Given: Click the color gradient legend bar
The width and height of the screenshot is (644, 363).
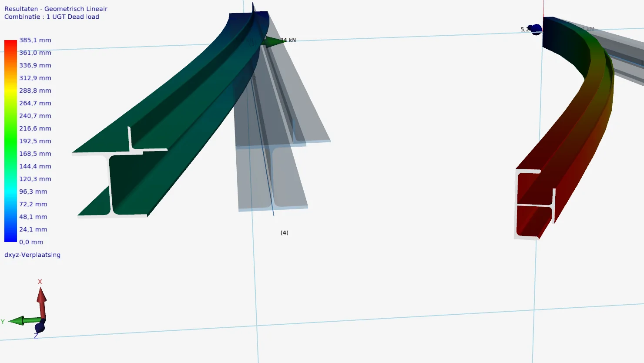Looking at the screenshot, I should 10,141.
